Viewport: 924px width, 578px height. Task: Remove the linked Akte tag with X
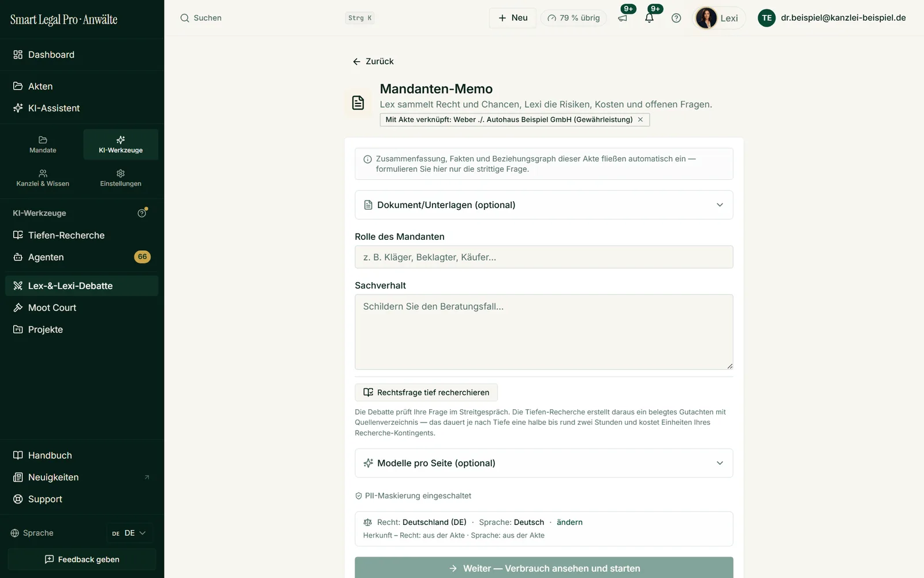pos(640,120)
